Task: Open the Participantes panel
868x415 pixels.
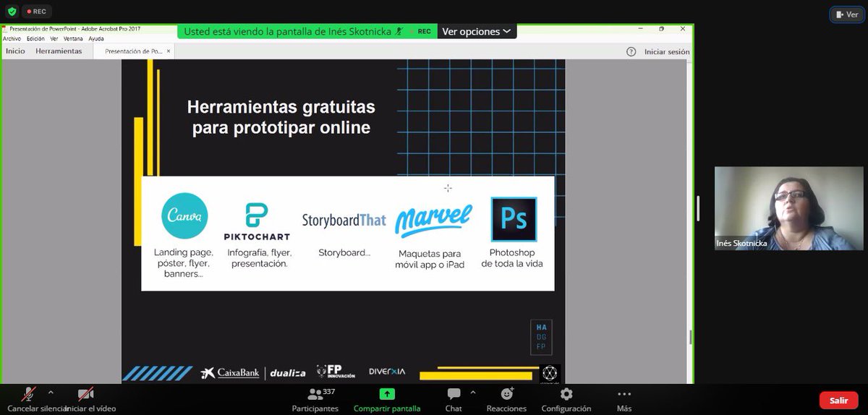Action: coord(315,399)
